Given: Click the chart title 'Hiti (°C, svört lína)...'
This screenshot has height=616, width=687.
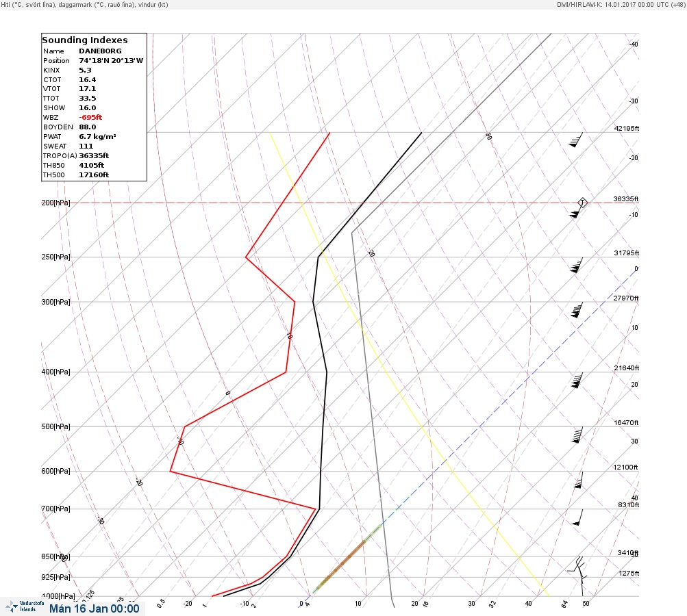Looking at the screenshot, I should point(84,5).
